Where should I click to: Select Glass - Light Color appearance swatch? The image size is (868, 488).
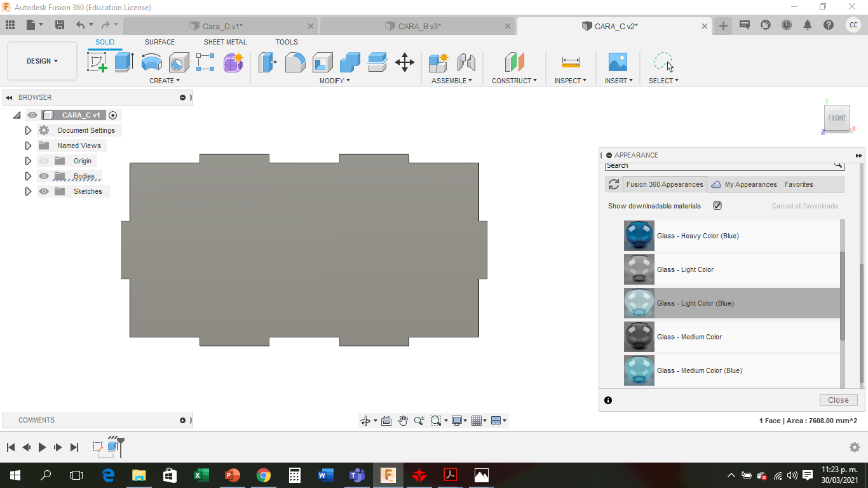pyautogui.click(x=639, y=269)
